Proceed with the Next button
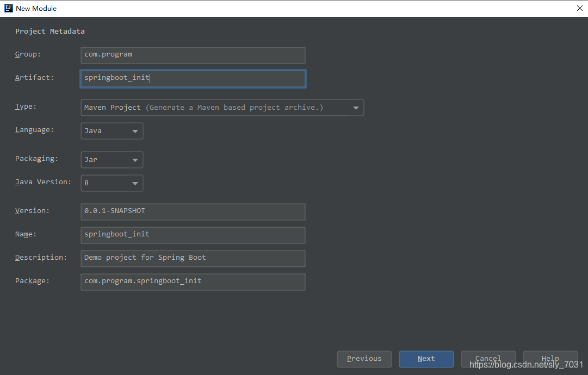This screenshot has height=375, width=588. tap(426, 359)
